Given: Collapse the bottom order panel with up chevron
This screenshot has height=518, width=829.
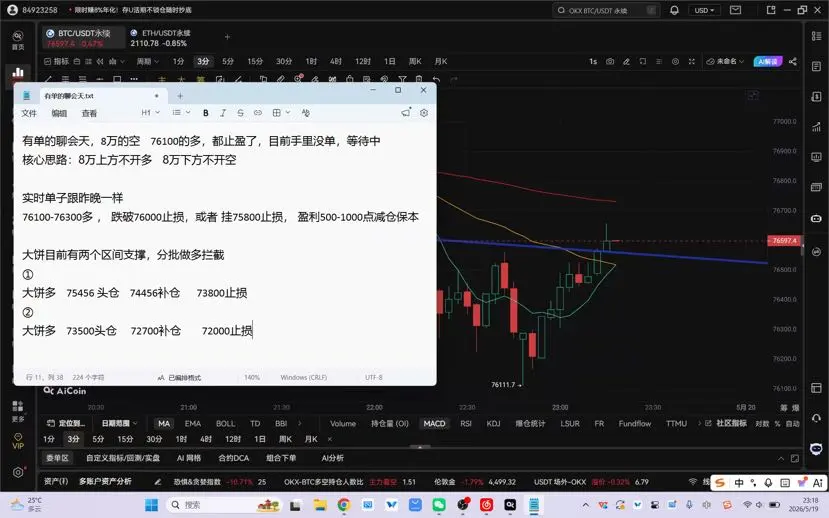Looking at the screenshot, I should click(781, 458).
